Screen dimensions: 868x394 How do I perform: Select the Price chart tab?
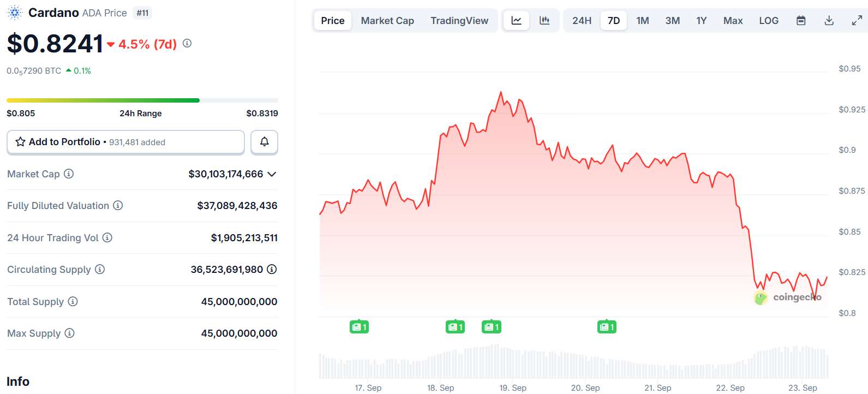pyautogui.click(x=333, y=21)
